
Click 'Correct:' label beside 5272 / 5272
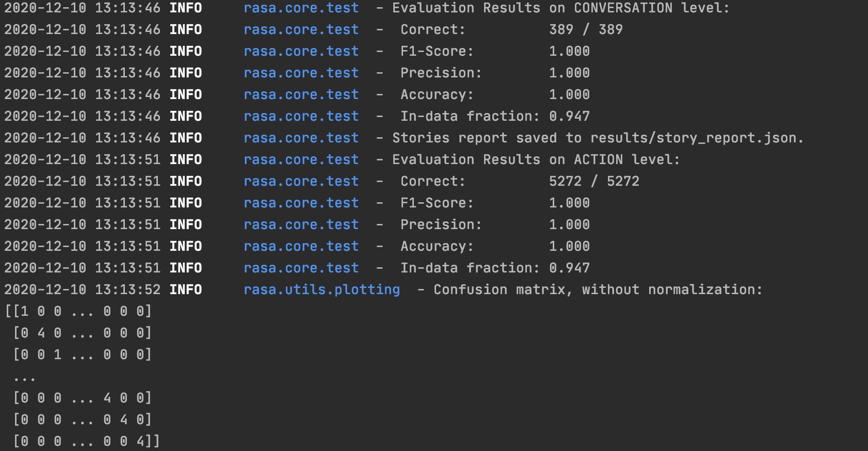[x=433, y=181]
